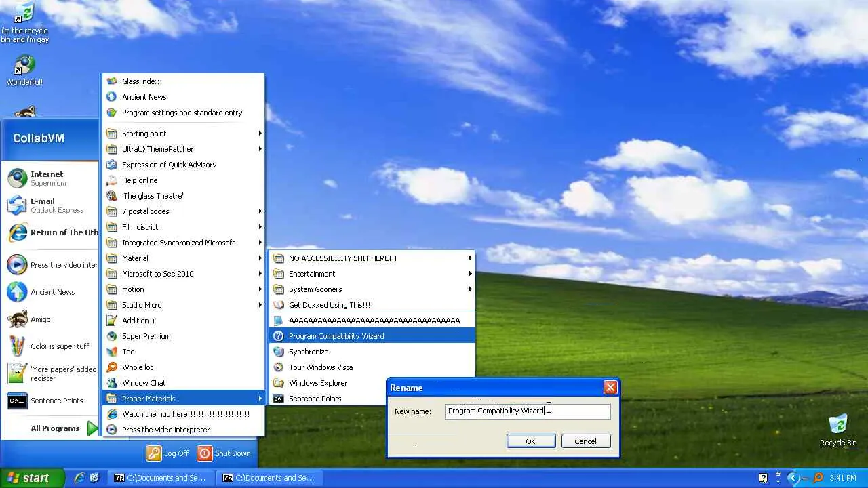The height and width of the screenshot is (488, 868).
Task: Click the Internet Explorer quick launch icon
Action: [x=79, y=478]
